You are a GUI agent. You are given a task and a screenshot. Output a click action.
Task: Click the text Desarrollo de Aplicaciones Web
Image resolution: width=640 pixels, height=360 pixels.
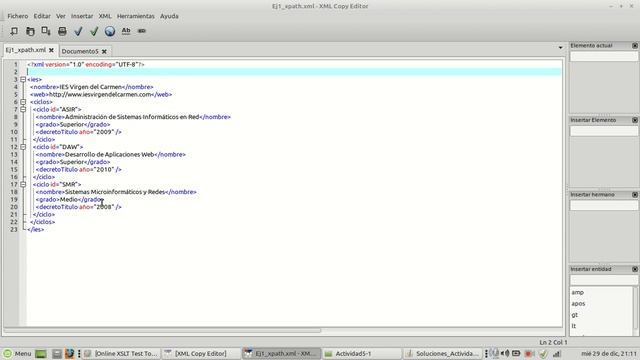click(110, 155)
